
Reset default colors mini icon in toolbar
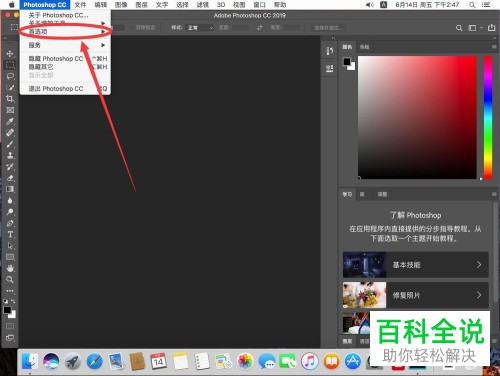[6, 301]
